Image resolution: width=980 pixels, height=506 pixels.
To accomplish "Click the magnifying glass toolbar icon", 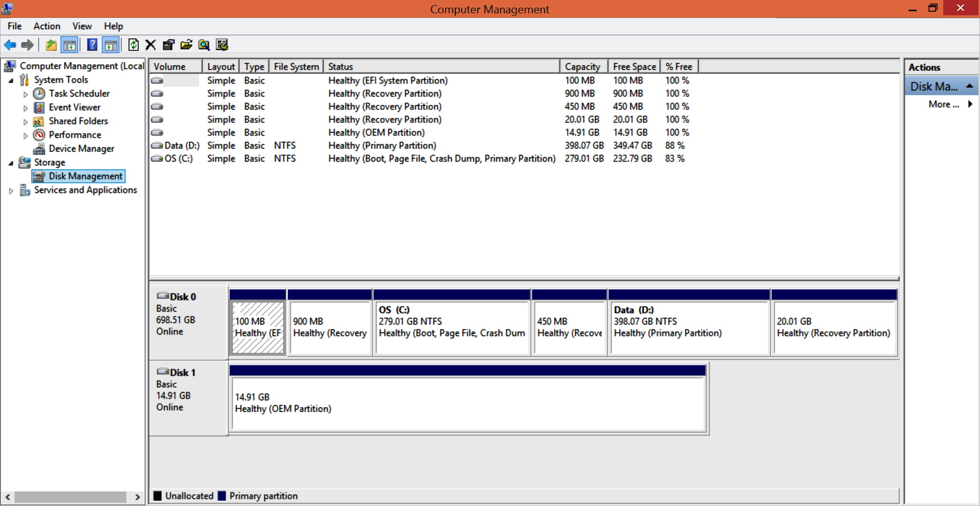I will pos(204,45).
